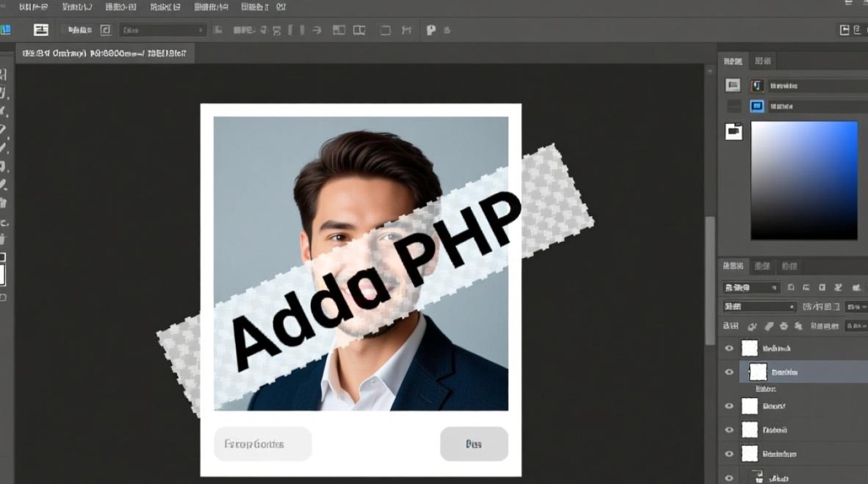The image size is (868, 484).
Task: Click the document tab above the canvas
Action: point(103,53)
